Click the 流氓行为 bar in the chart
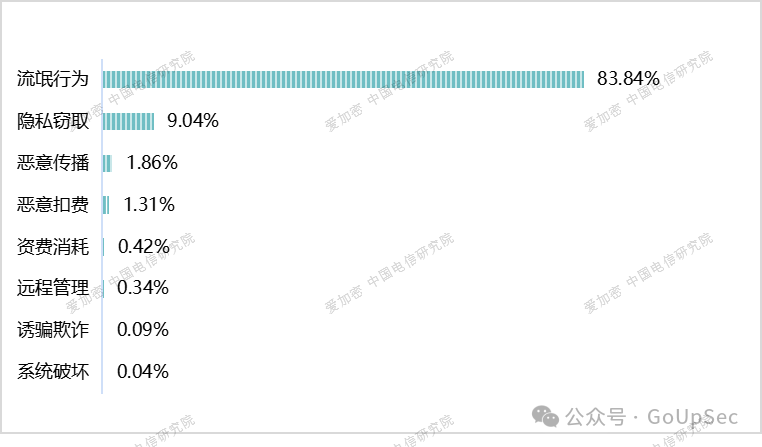Screen dimensions: 762x447 [343, 79]
